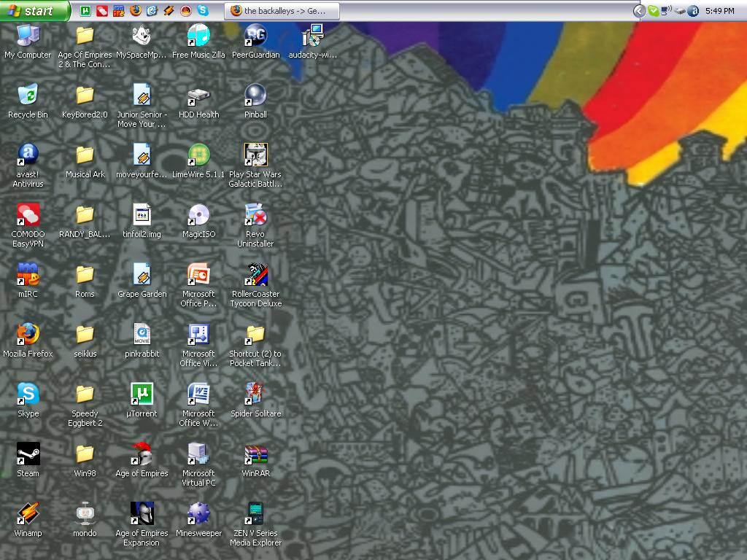Select the Steam desktop shortcut
Screen dimensions: 747x560
(28, 454)
